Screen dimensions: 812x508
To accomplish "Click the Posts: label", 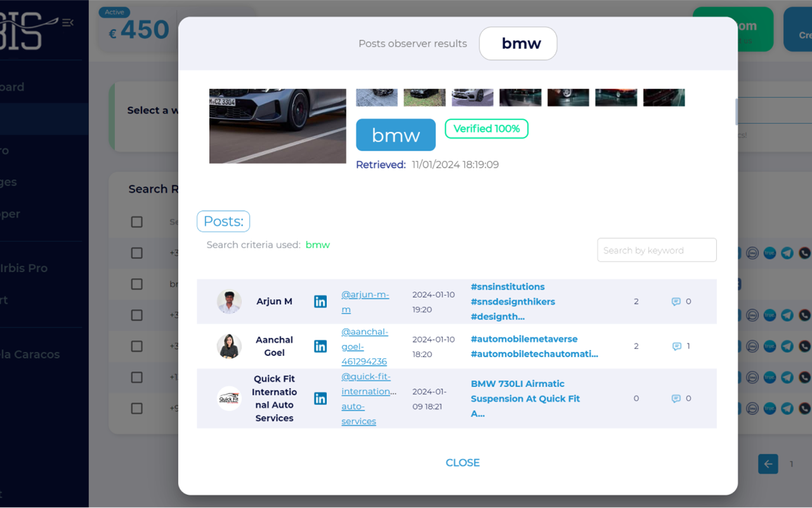I will (223, 221).
